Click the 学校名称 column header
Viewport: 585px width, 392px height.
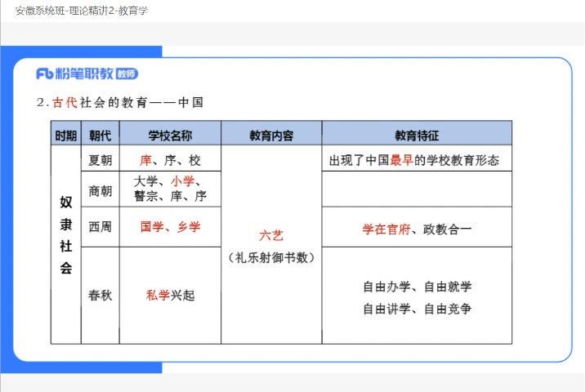(170, 135)
